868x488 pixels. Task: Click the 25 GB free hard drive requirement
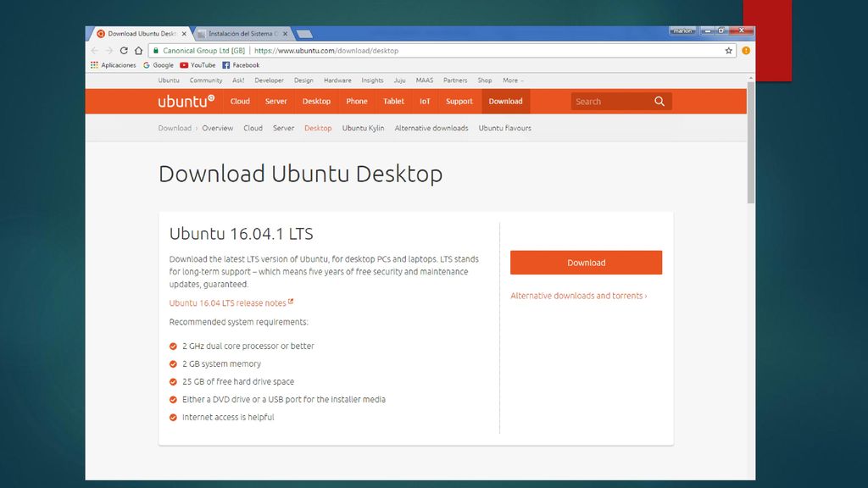[238, 381]
